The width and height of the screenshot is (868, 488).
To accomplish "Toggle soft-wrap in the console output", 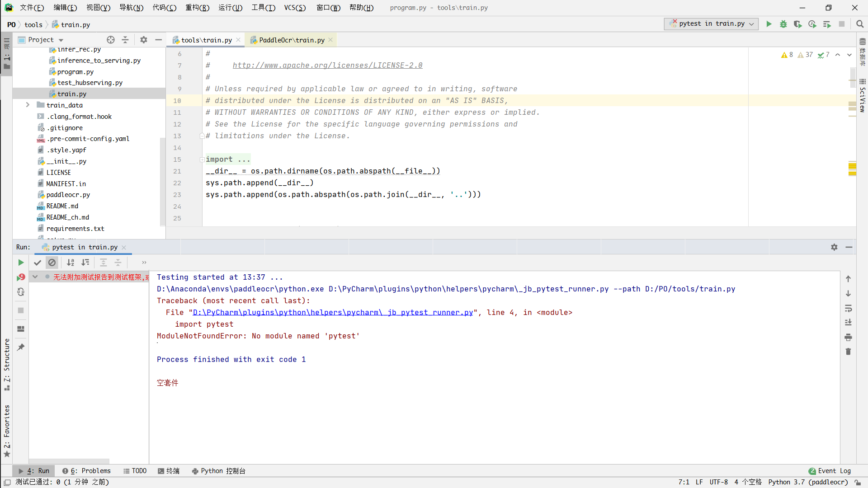I will pyautogui.click(x=848, y=308).
